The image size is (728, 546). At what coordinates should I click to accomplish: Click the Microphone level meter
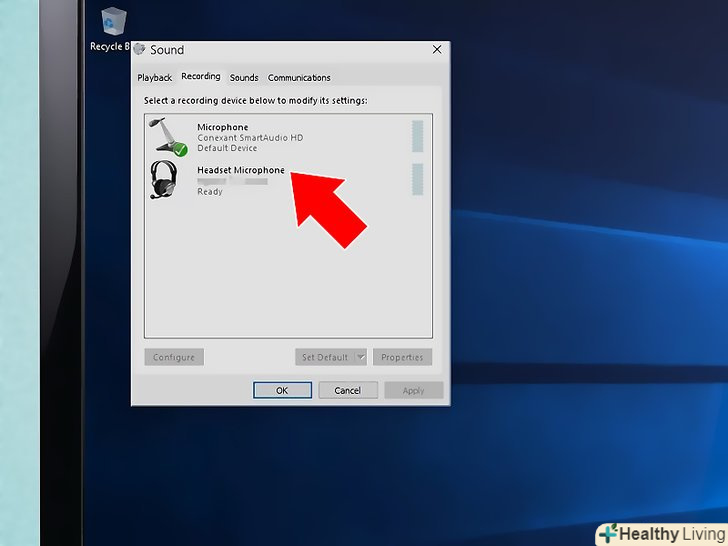pyautogui.click(x=417, y=136)
